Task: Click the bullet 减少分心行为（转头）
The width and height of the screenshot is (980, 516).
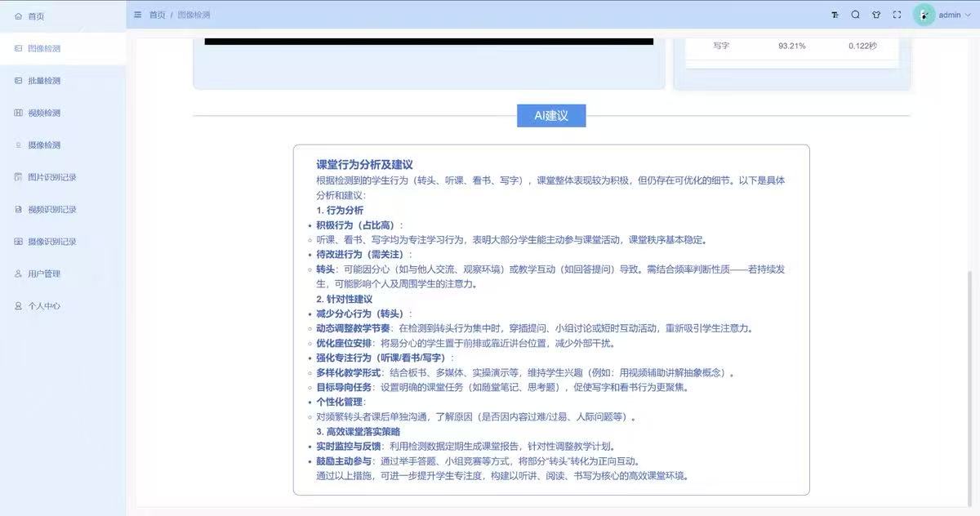Action: tap(364, 314)
